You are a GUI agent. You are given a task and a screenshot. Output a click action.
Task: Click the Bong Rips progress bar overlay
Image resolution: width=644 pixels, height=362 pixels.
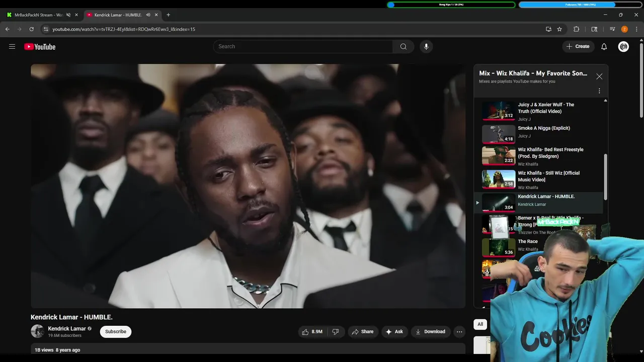pos(451,5)
